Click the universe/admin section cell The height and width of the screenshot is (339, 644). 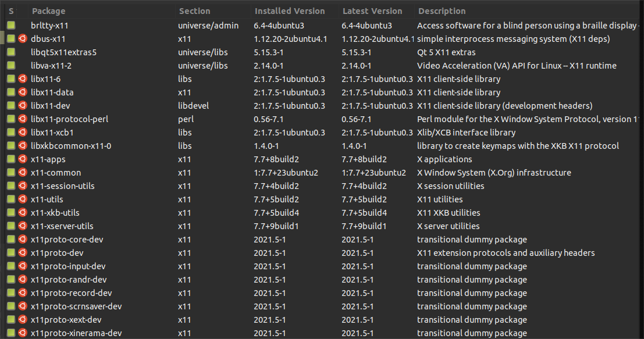pos(208,26)
